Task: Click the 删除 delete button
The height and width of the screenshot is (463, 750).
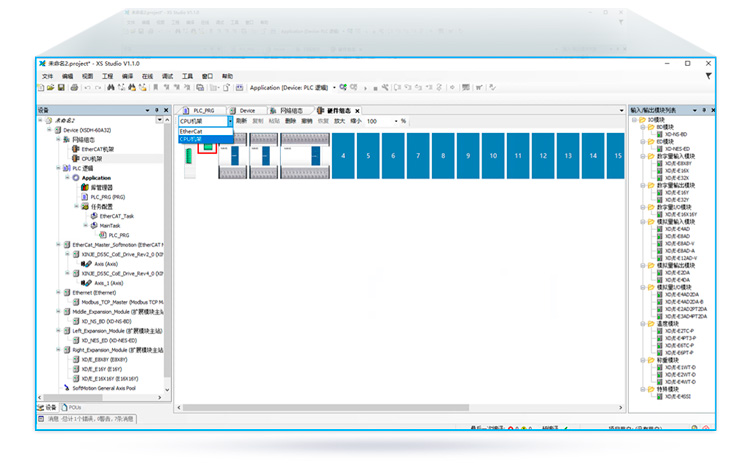Action: (x=290, y=121)
